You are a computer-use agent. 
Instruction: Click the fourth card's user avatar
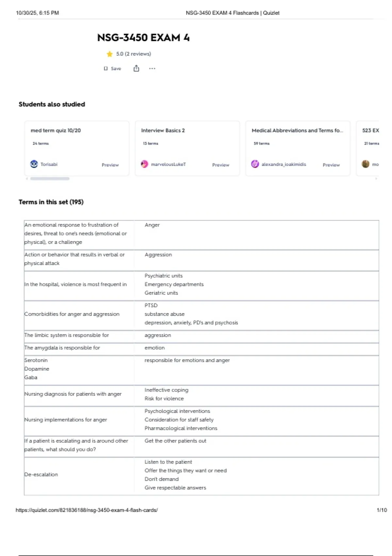click(x=366, y=164)
